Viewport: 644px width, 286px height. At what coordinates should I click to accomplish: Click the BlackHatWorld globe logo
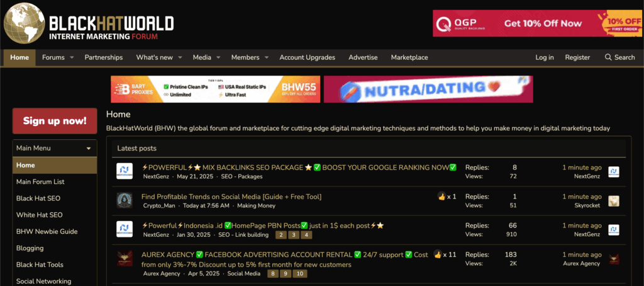coord(24,23)
